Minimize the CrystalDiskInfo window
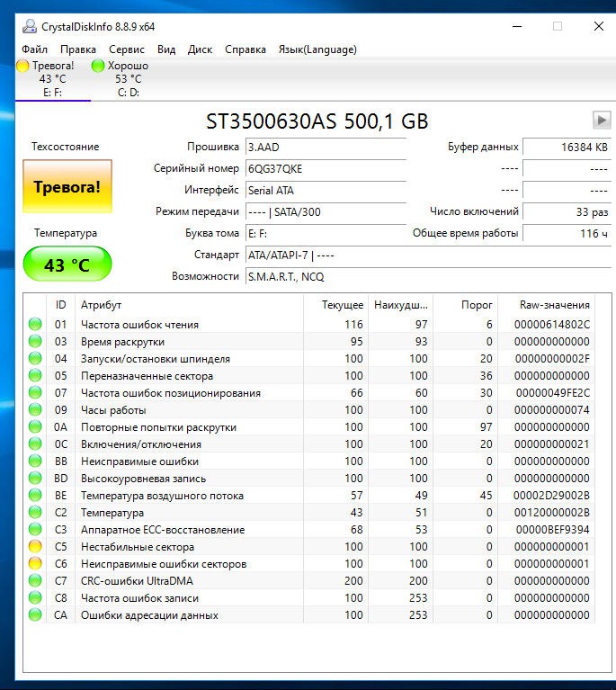The width and height of the screenshot is (616, 690). pyautogui.click(x=517, y=26)
